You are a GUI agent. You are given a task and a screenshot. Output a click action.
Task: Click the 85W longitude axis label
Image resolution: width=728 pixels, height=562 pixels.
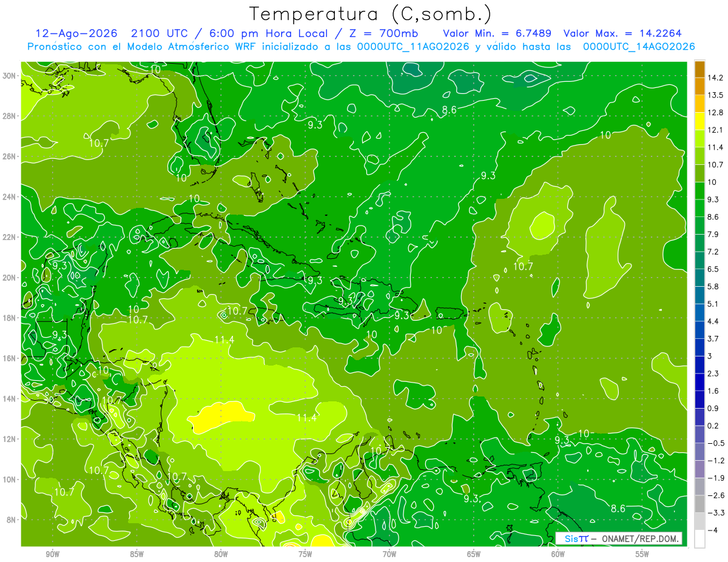point(137,554)
